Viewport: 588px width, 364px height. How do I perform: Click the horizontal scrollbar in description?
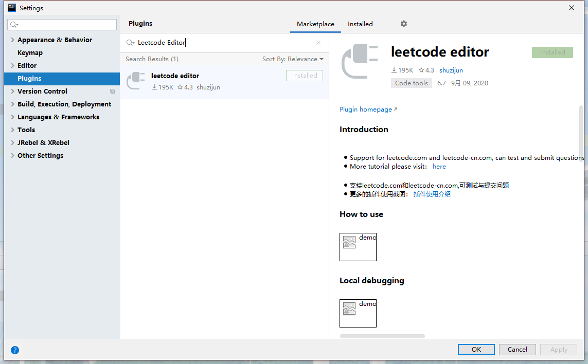pos(382,336)
